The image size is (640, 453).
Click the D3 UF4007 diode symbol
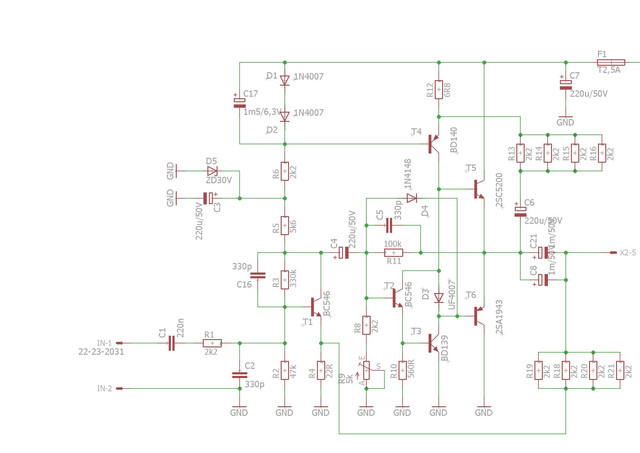tap(439, 298)
